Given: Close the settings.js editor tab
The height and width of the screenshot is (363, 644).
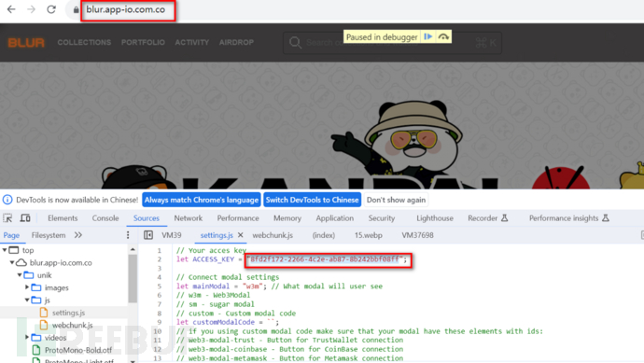Looking at the screenshot, I should click(x=240, y=235).
